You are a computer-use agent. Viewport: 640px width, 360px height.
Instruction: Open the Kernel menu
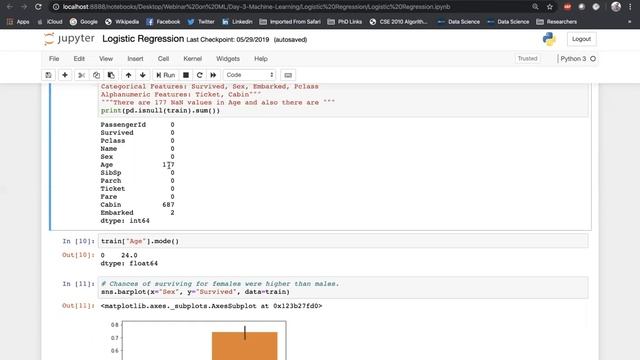click(193, 59)
